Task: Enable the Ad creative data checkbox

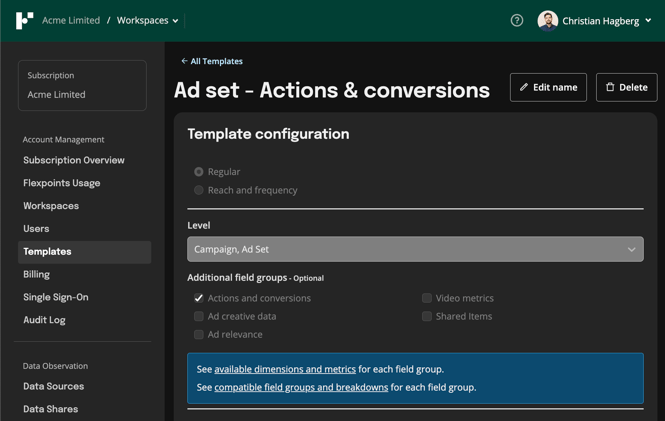Action: (x=199, y=316)
